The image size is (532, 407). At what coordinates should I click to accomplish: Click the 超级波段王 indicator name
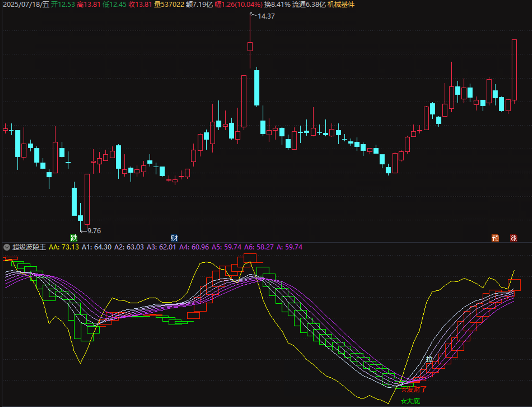(29, 247)
